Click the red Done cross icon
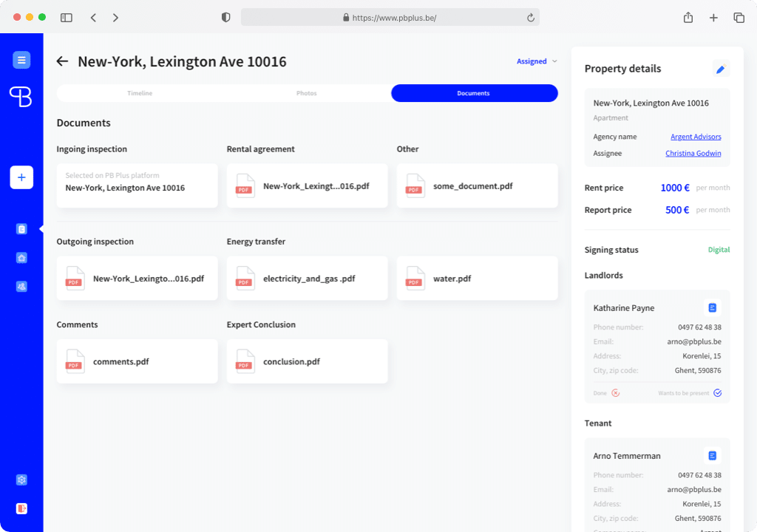This screenshot has height=532, width=757. pyautogui.click(x=615, y=393)
